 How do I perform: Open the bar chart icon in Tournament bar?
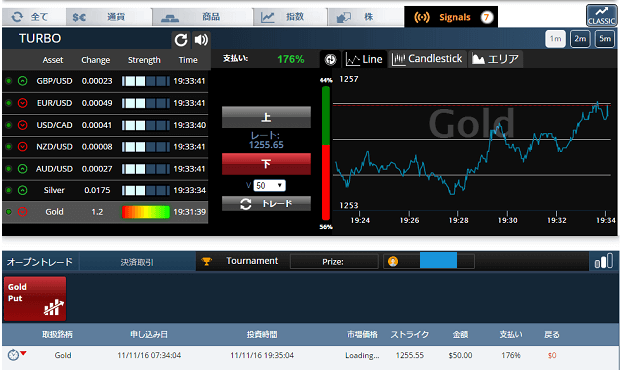[603, 261]
